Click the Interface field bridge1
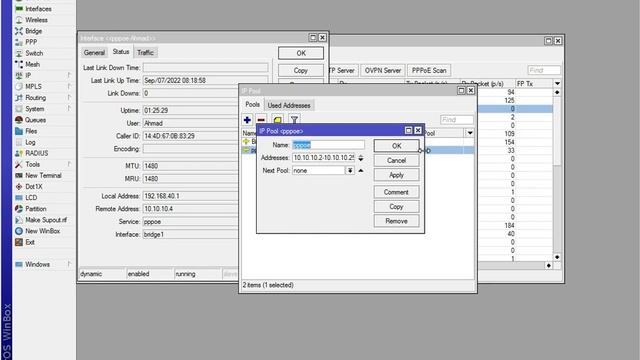640x360 pixels. (190, 234)
